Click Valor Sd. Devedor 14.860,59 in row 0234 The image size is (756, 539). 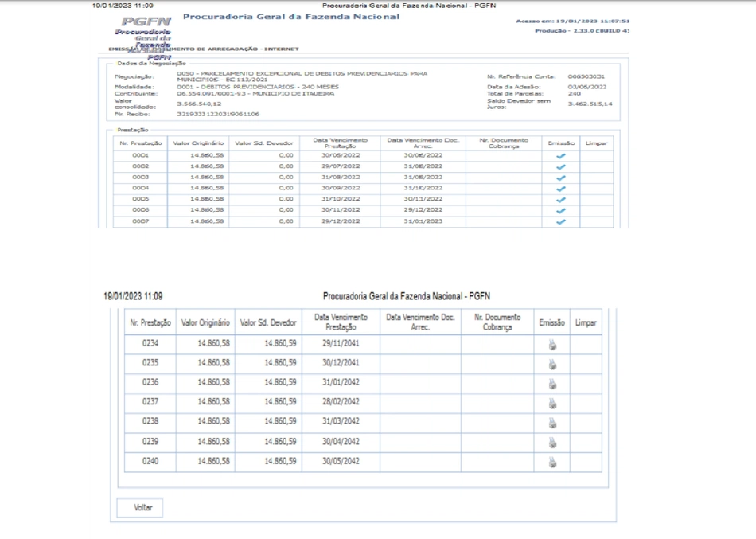point(280,343)
